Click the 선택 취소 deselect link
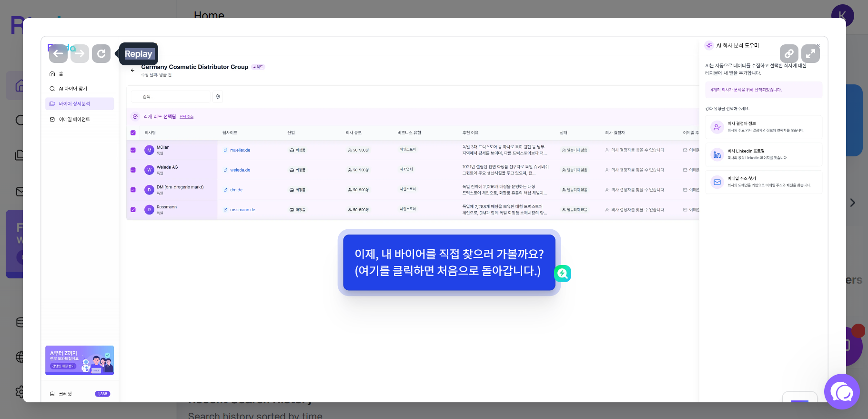 click(186, 117)
